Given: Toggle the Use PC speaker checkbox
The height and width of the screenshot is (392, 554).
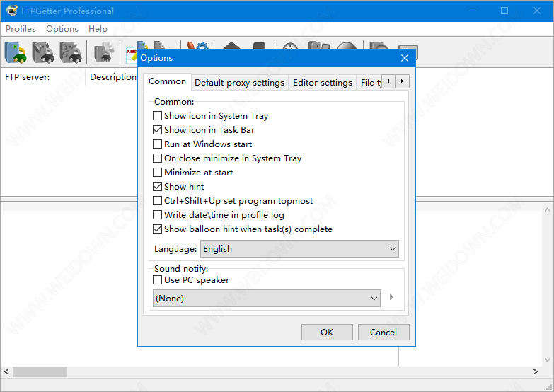Looking at the screenshot, I should [158, 280].
